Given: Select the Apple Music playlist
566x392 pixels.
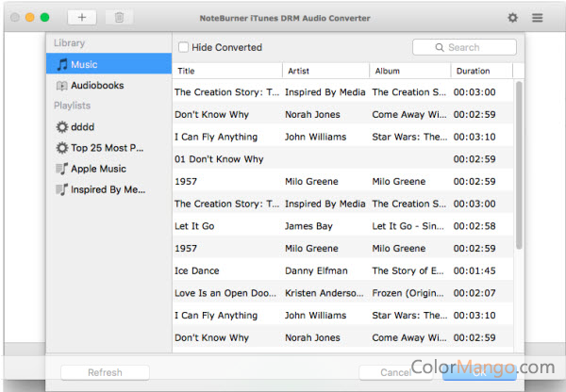Looking at the screenshot, I should click(108, 169).
